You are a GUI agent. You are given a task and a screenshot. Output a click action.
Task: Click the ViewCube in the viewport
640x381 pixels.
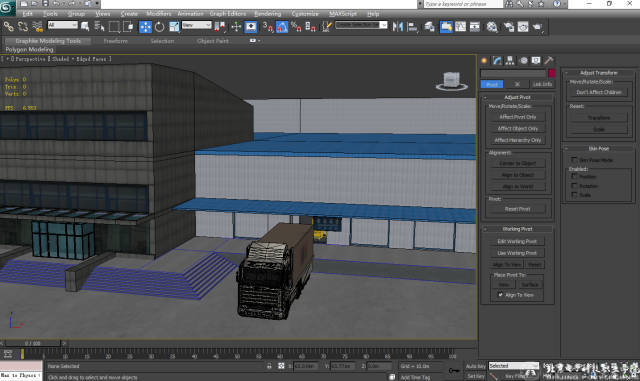pos(451,81)
